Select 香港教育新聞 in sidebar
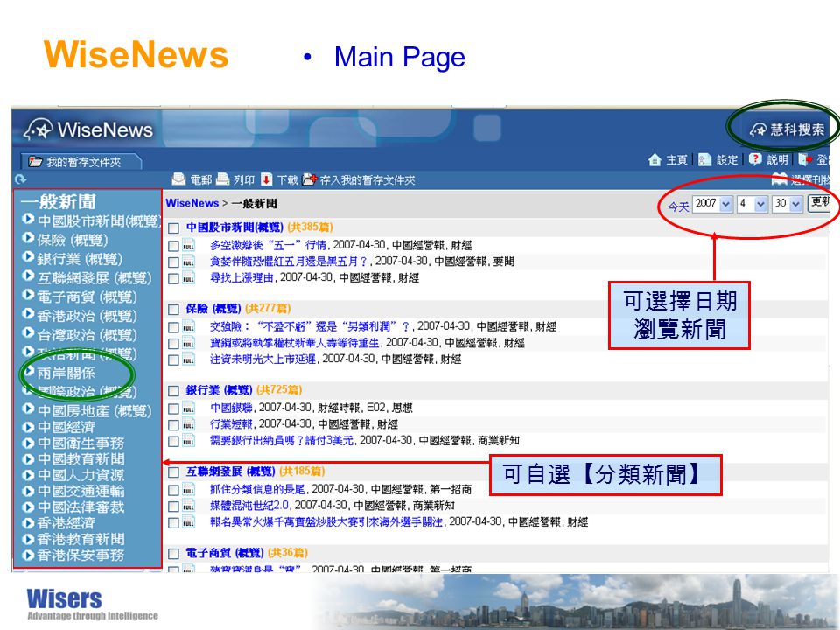Image resolution: width=840 pixels, height=630 pixels. pyautogui.click(x=80, y=539)
